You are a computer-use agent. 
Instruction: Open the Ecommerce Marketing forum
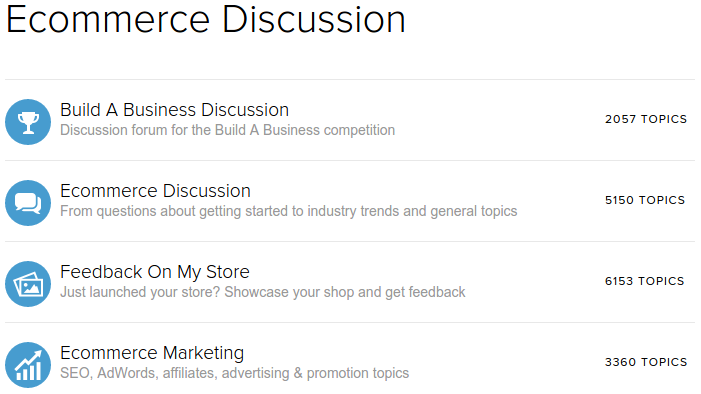(x=152, y=353)
